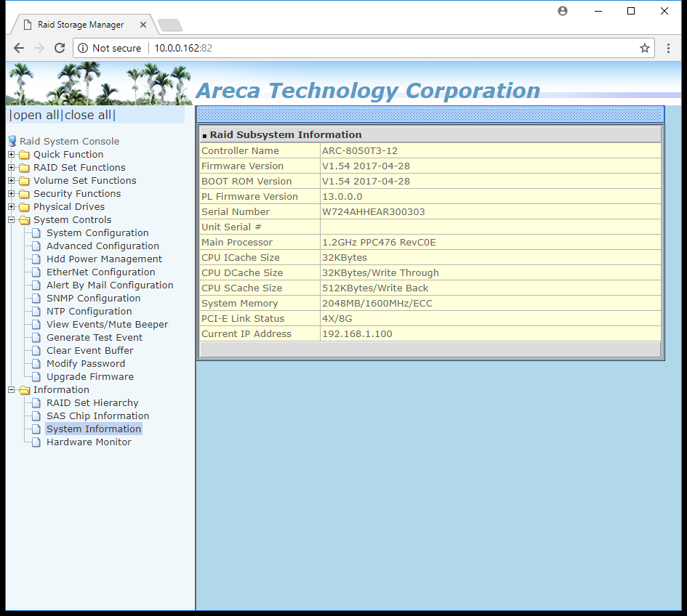Click the Hdd Power Management page icon
This screenshot has height=616, width=687.
click(37, 259)
